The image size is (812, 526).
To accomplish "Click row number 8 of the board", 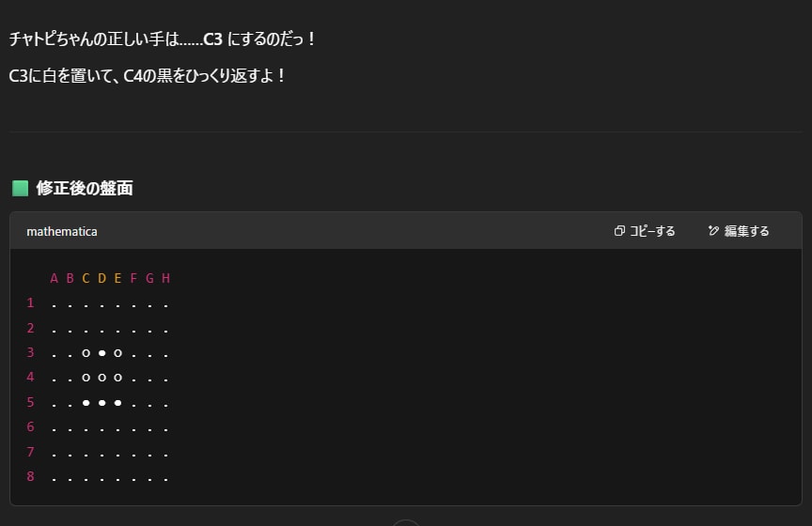I will click(30, 477).
